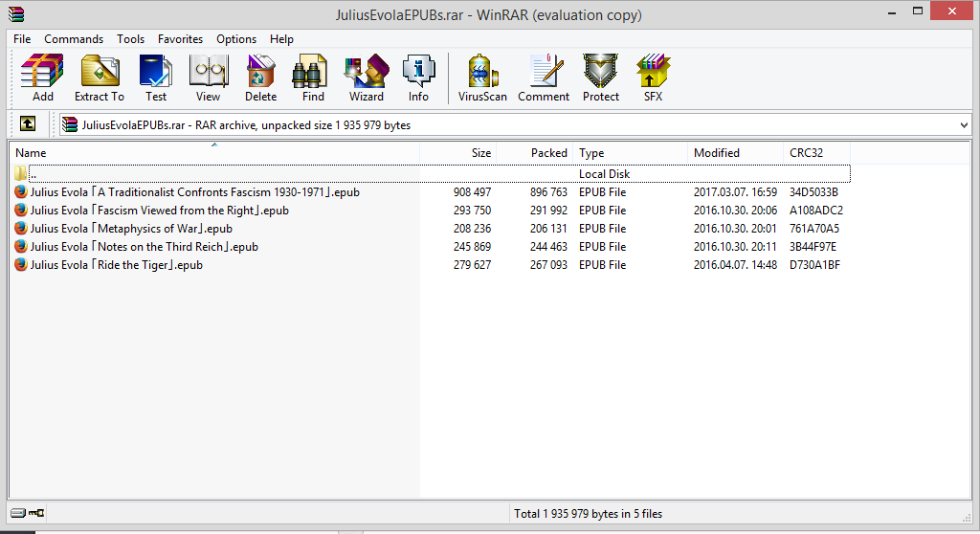Open the Commands menu

(74, 39)
